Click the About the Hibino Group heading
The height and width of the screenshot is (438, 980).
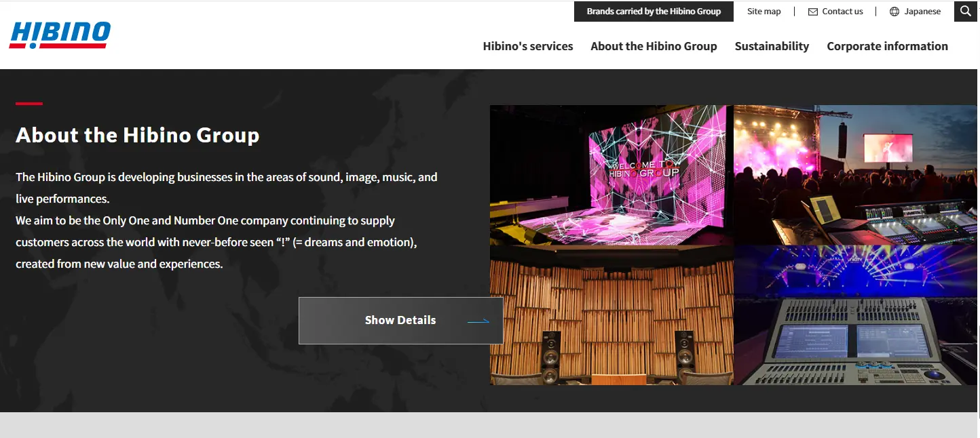(x=137, y=135)
